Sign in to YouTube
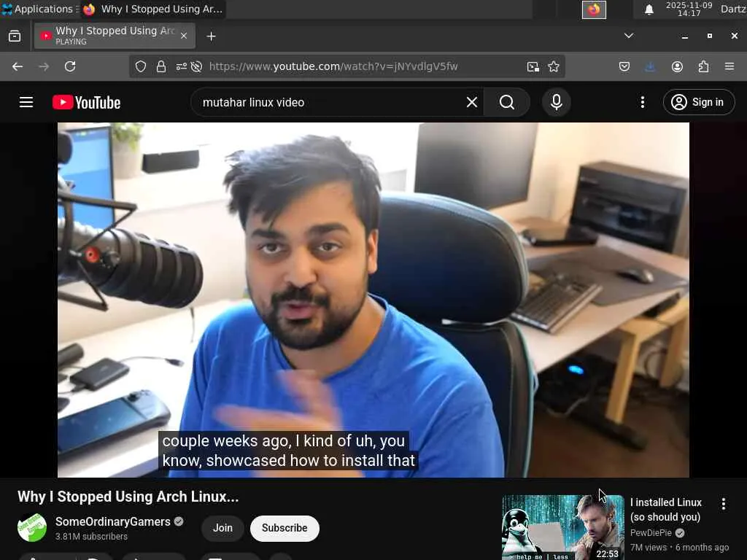 698,102
